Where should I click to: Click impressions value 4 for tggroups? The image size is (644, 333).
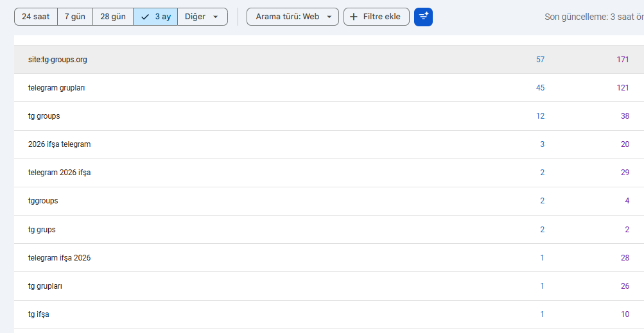[x=627, y=201]
